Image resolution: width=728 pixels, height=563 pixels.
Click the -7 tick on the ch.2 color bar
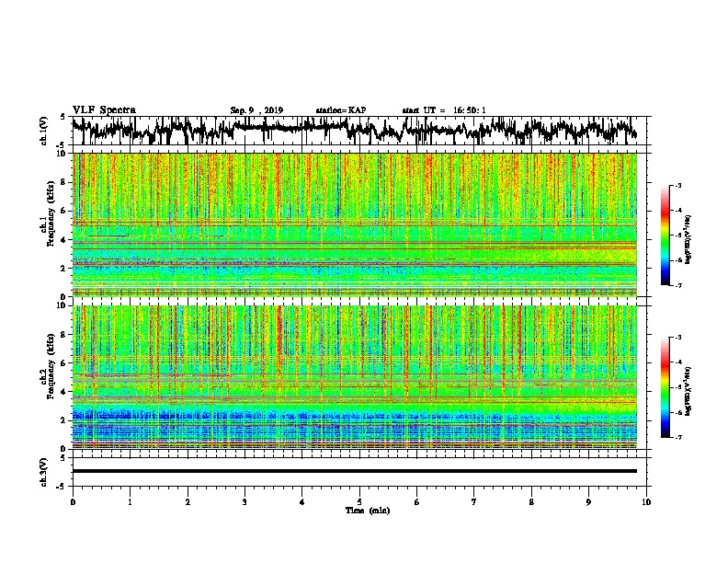tap(677, 437)
